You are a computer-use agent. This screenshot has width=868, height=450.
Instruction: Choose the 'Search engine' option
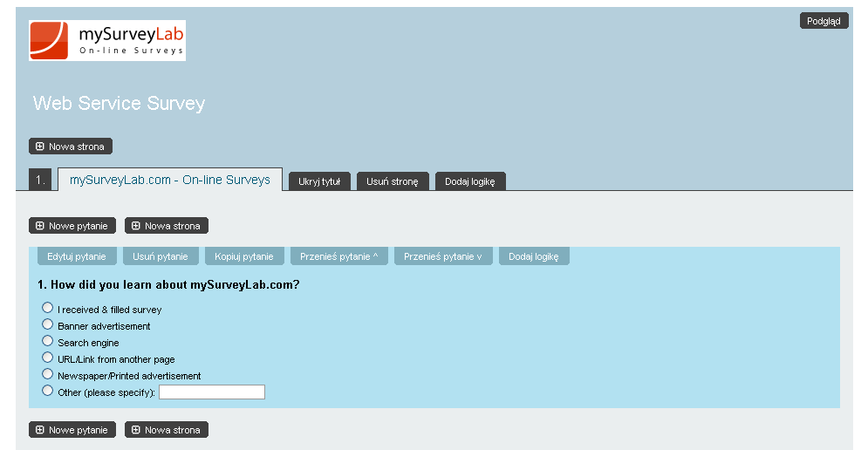pos(48,341)
